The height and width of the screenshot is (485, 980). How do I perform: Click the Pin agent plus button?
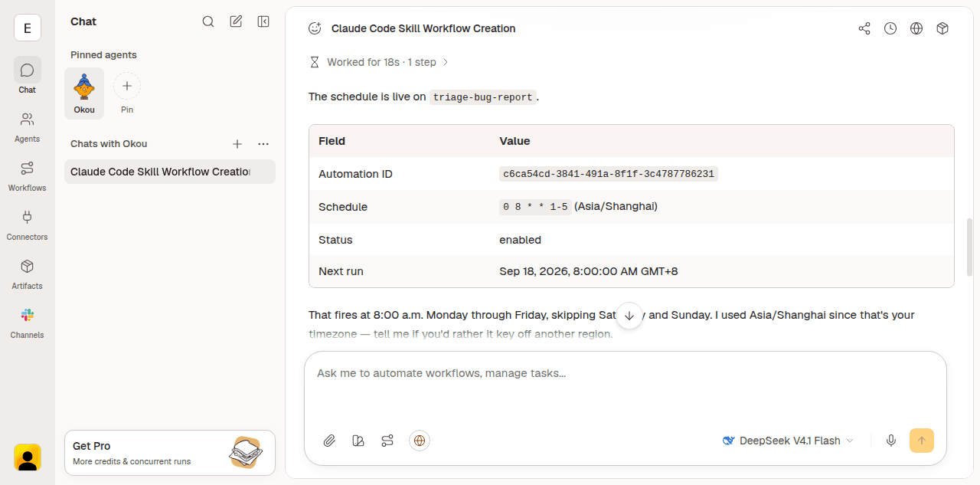click(x=127, y=87)
